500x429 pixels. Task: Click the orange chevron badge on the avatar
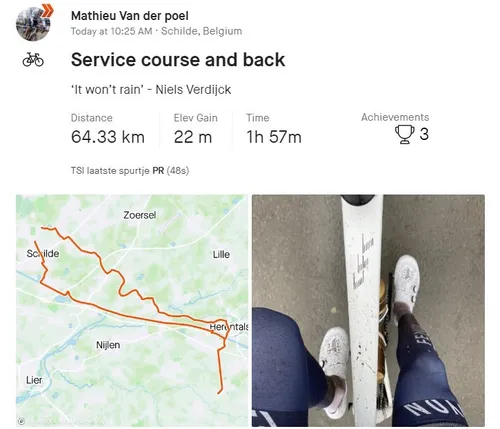47,10
